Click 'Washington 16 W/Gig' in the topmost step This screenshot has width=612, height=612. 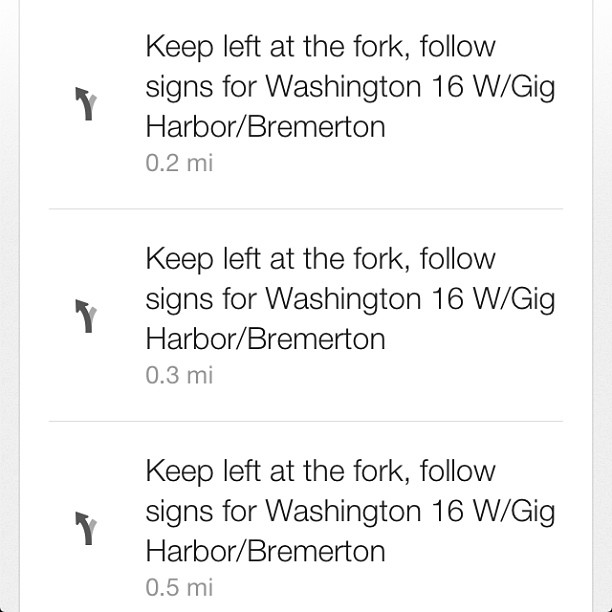(x=410, y=88)
